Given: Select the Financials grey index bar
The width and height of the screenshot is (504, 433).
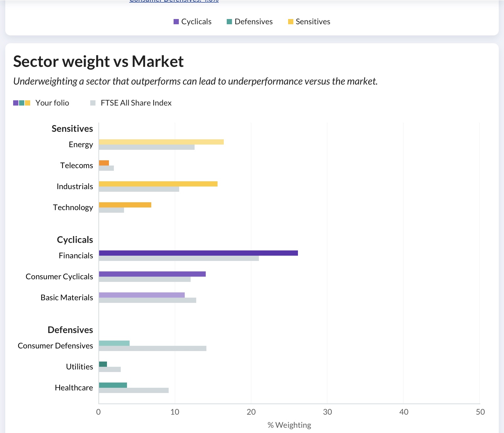Looking at the screenshot, I should click(x=179, y=258).
